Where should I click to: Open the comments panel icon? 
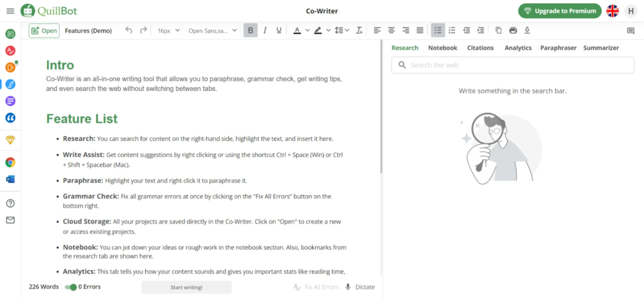click(630, 31)
